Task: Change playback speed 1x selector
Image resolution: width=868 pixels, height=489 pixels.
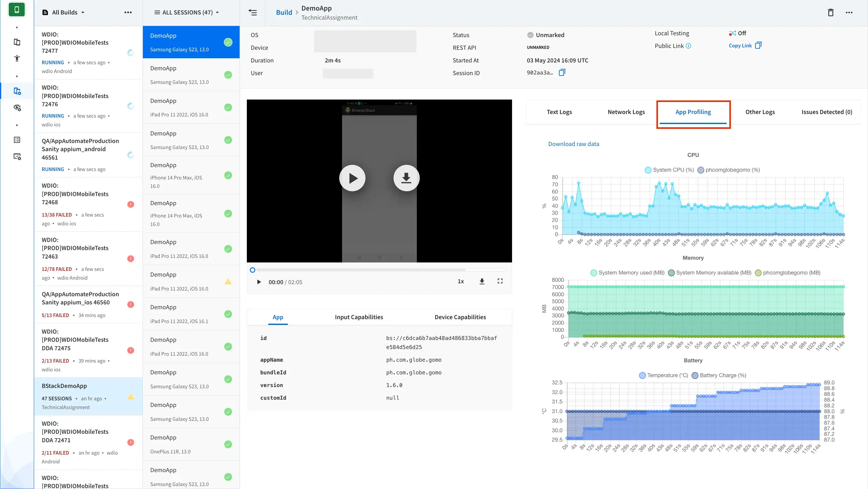Action: (461, 281)
